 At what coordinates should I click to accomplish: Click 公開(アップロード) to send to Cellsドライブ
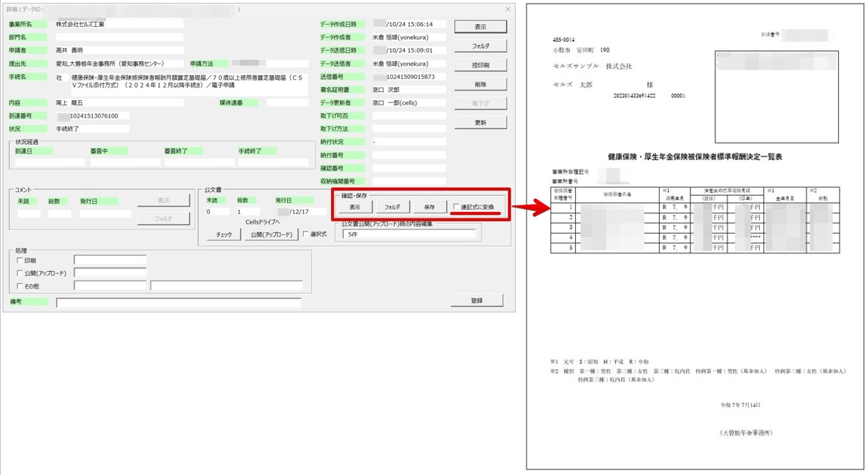click(x=271, y=235)
